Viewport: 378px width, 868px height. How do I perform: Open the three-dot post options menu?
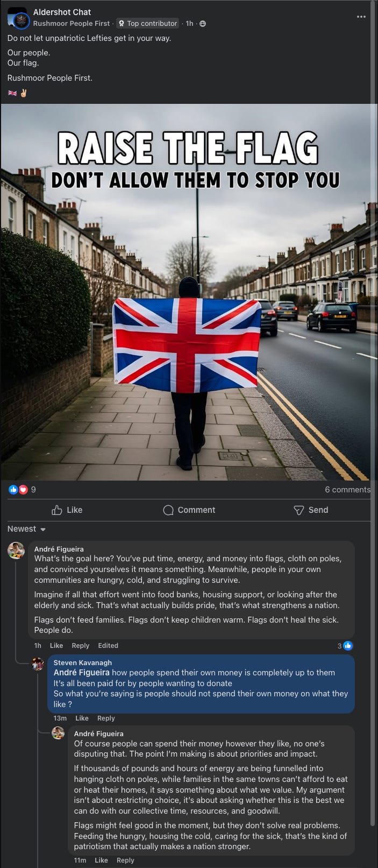(x=361, y=17)
